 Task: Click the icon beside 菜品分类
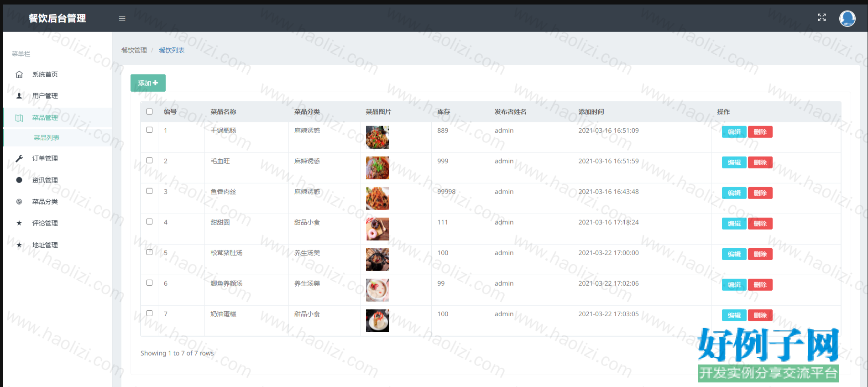19,202
